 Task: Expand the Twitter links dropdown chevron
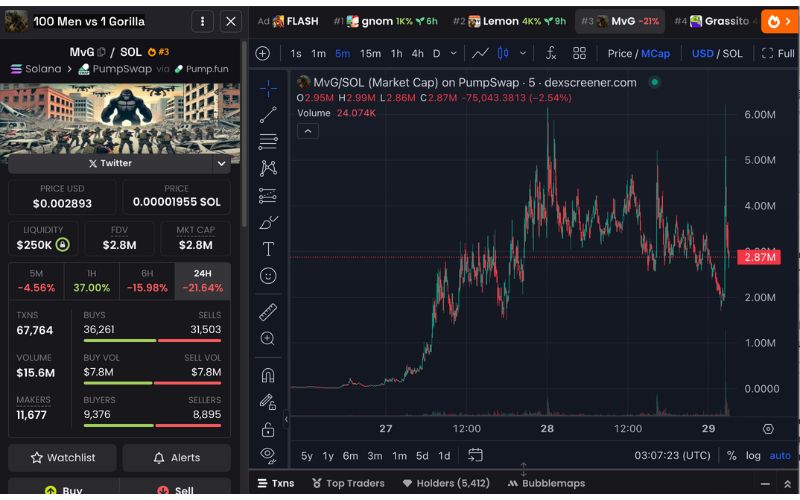click(221, 164)
